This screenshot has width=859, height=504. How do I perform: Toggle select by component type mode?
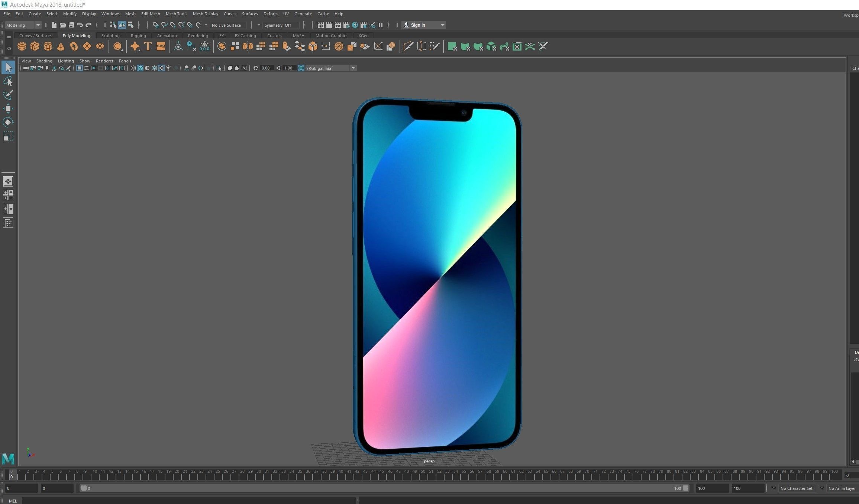[x=130, y=25]
